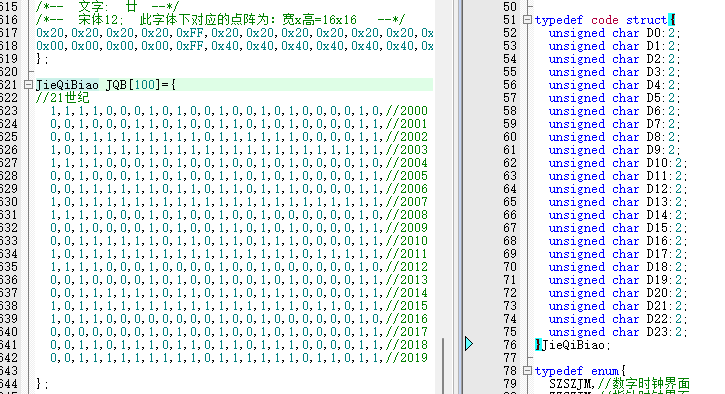Click the year comment '//2004'
Viewport: 725px width, 394px height.
tap(407, 163)
